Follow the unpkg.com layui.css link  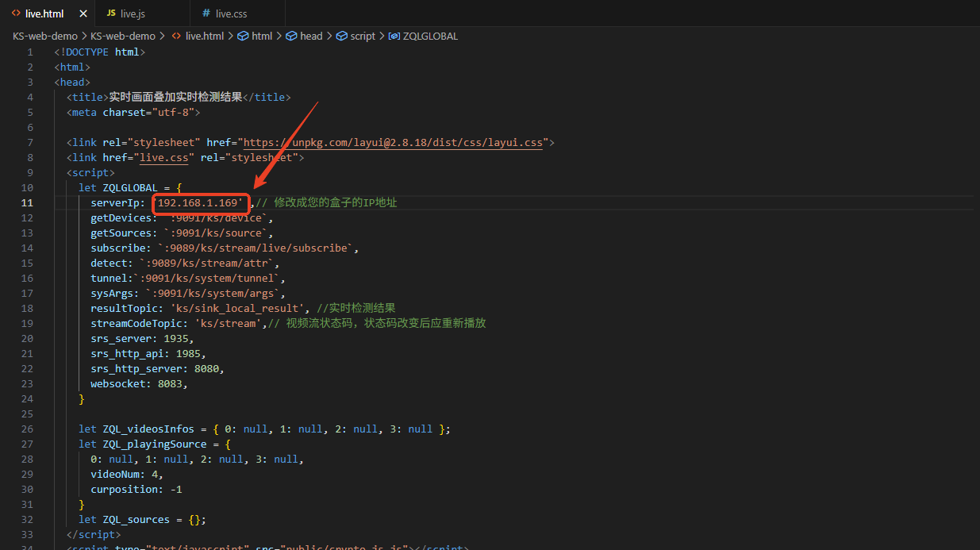[393, 143]
